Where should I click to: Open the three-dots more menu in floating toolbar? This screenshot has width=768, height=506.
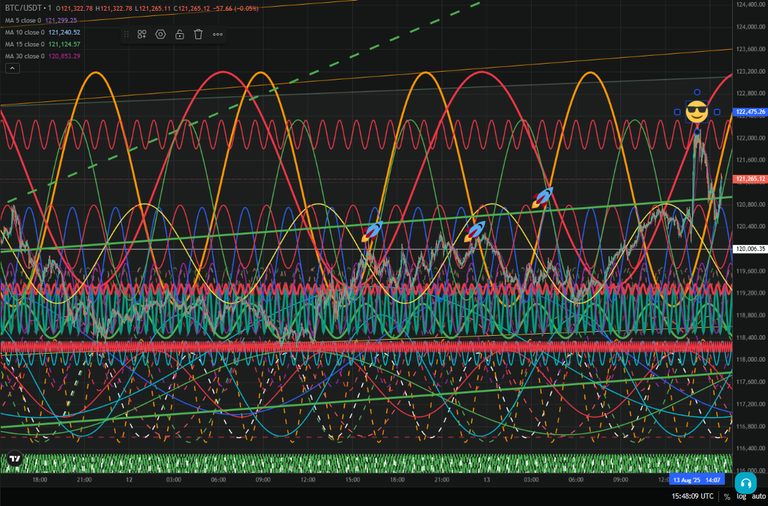point(217,34)
